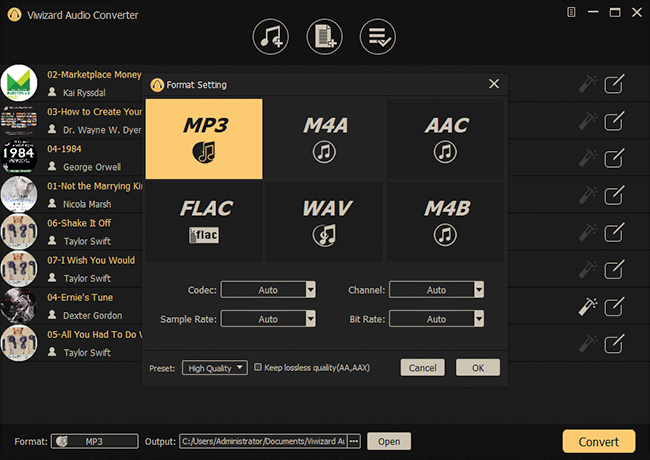
Task: Click the Cancel button in the dialog
Action: point(422,368)
